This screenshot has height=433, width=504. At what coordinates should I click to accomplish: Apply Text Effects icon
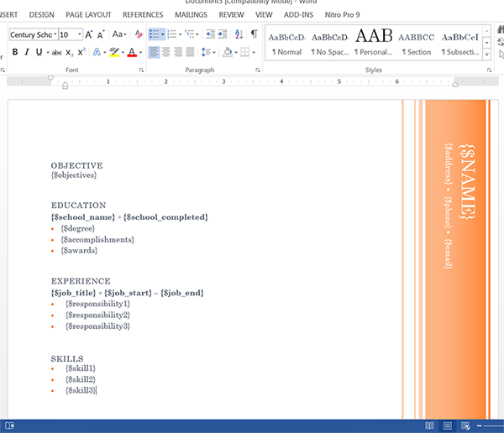pos(97,52)
